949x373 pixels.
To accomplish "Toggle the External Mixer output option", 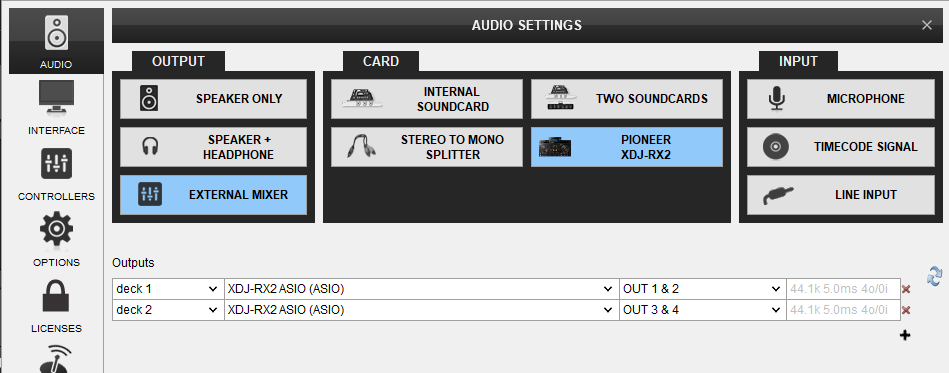I will pos(214,195).
